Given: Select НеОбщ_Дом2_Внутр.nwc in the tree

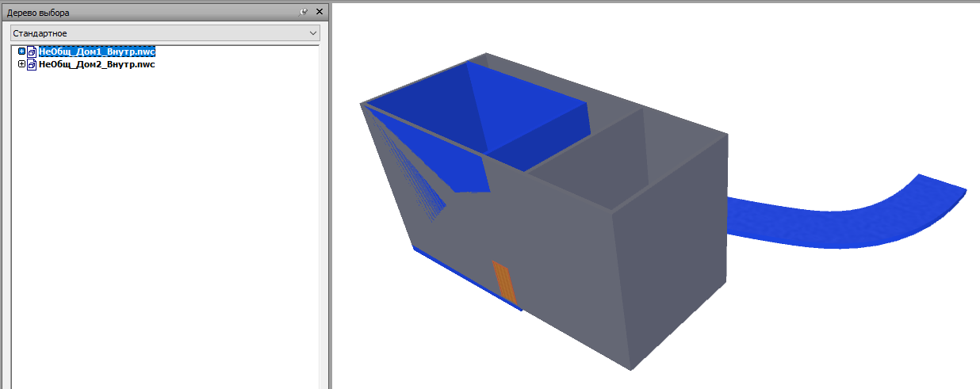Looking at the screenshot, I should click(97, 65).
